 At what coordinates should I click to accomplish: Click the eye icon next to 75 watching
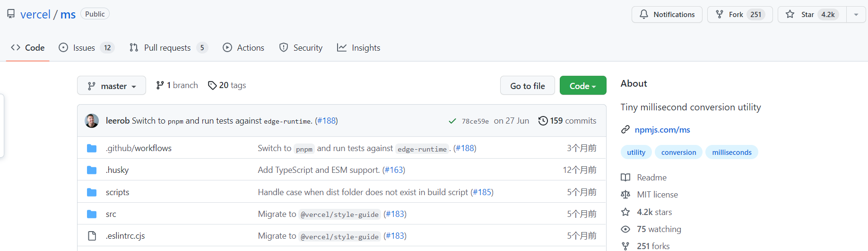click(x=625, y=229)
